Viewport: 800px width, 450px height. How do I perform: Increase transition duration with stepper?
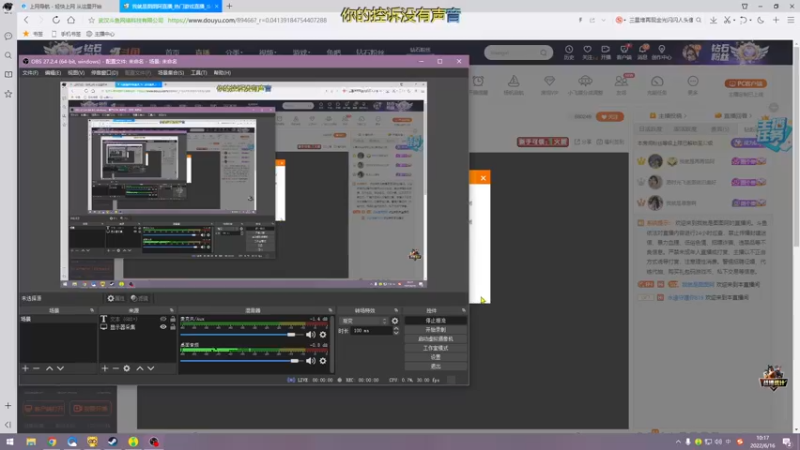(396, 329)
